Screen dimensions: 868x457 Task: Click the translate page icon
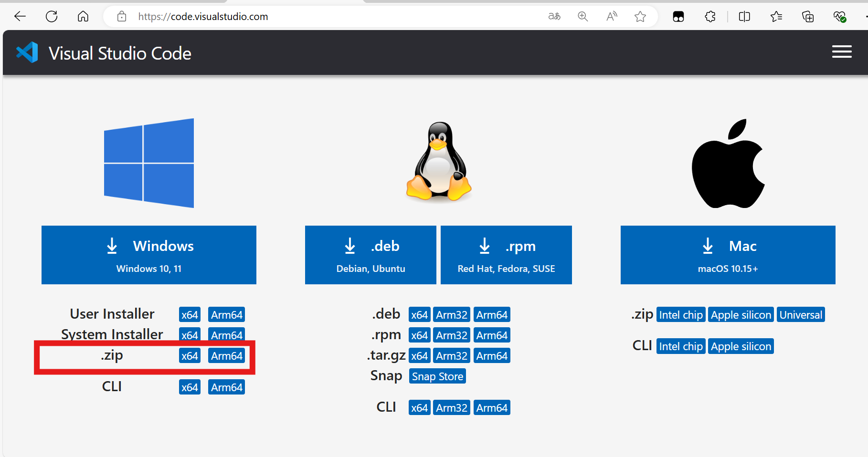pyautogui.click(x=554, y=17)
